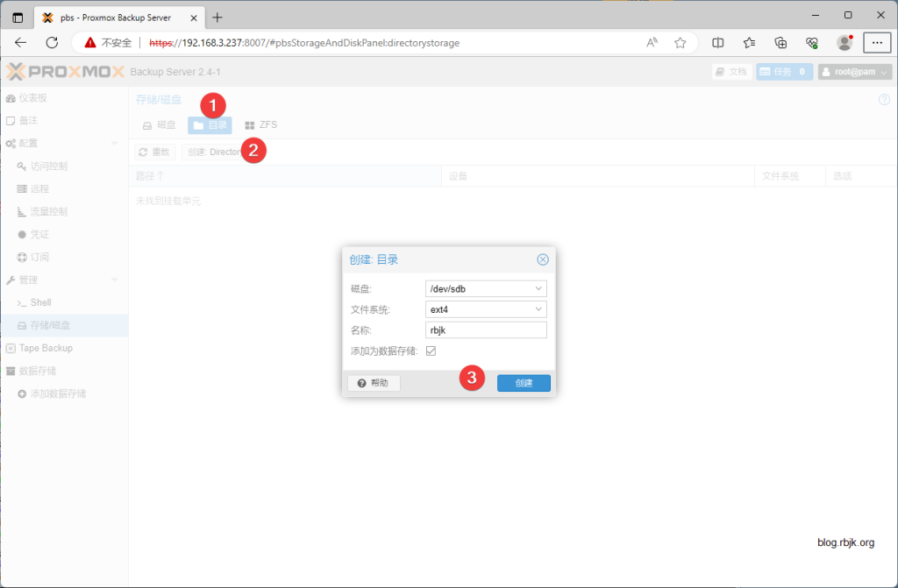
Task: Expand the 文件系统 ext4 dropdown
Action: 538,309
